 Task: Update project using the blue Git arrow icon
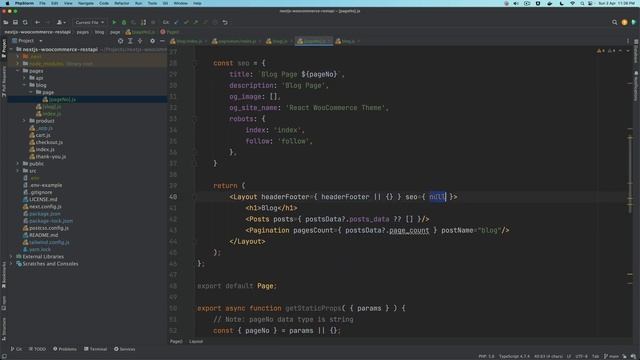click(x=176, y=22)
